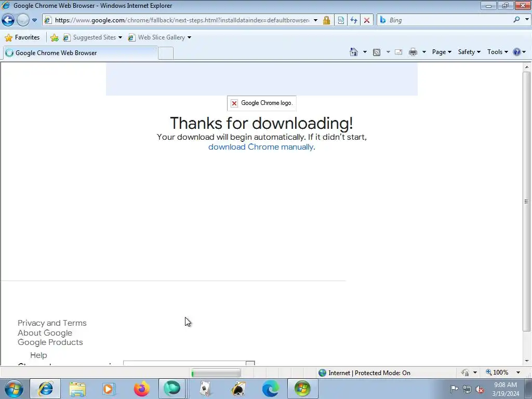Expand the zoom level dropdown arrow
532x399 pixels.
[518, 373]
